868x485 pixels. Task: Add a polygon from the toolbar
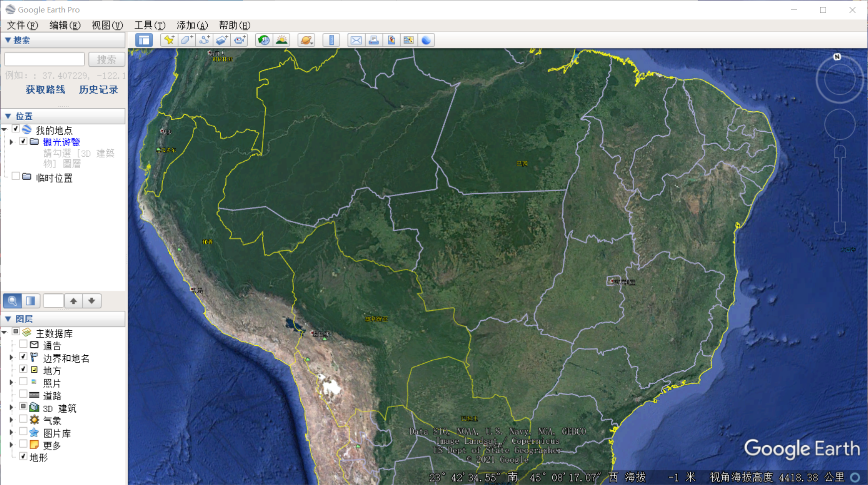(x=187, y=40)
